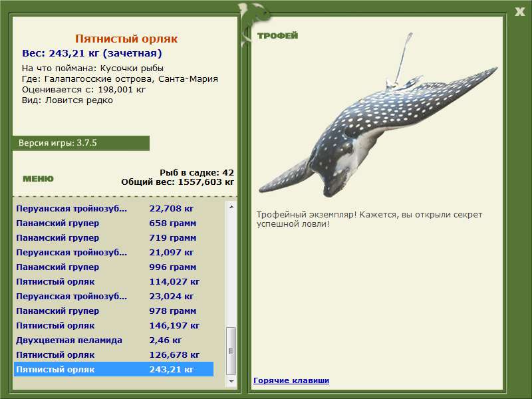The image size is (532, 399).
Task: Select Пятнистый орляк 114,027 кг entry
Action: coord(114,281)
